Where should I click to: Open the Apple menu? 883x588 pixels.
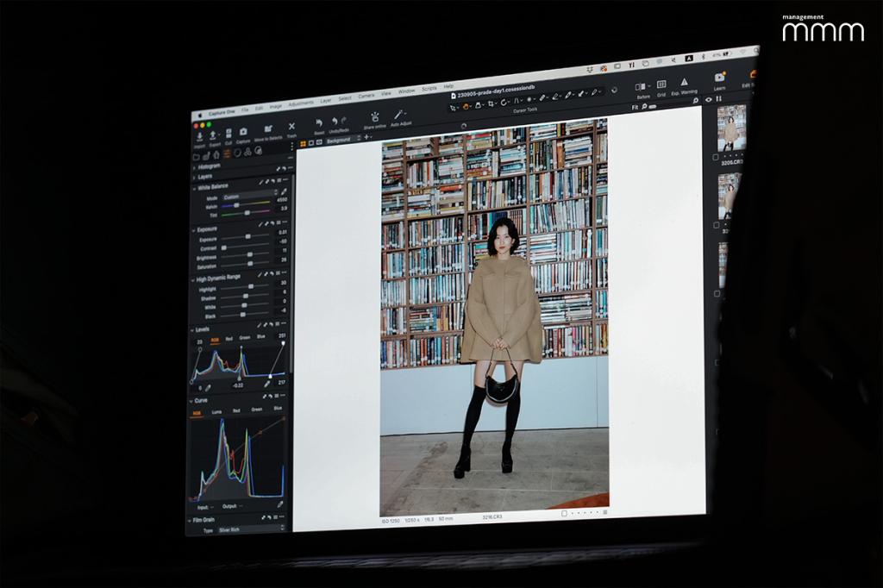(199, 115)
